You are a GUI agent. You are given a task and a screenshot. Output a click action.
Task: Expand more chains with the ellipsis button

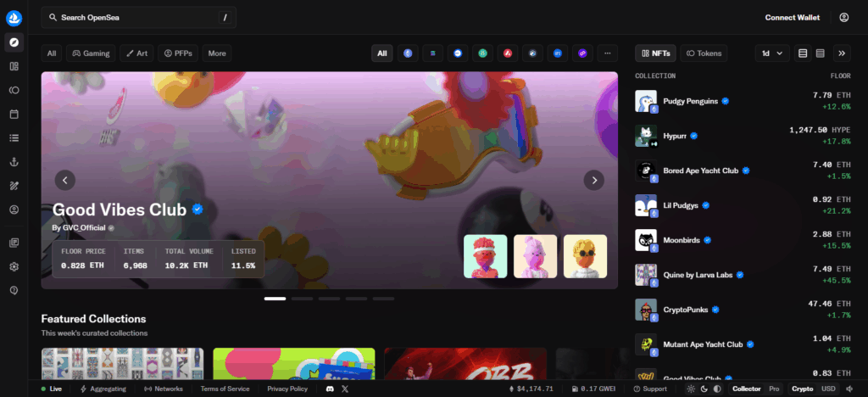[606, 53]
